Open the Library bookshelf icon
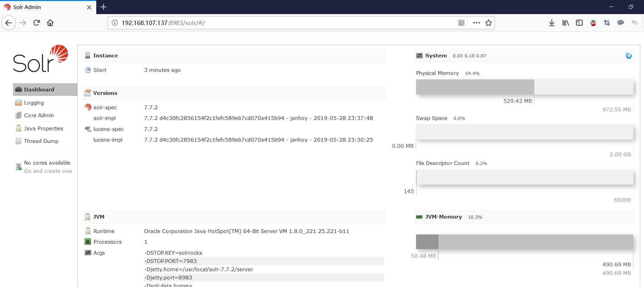The height and width of the screenshot is (287, 644). pos(566,23)
